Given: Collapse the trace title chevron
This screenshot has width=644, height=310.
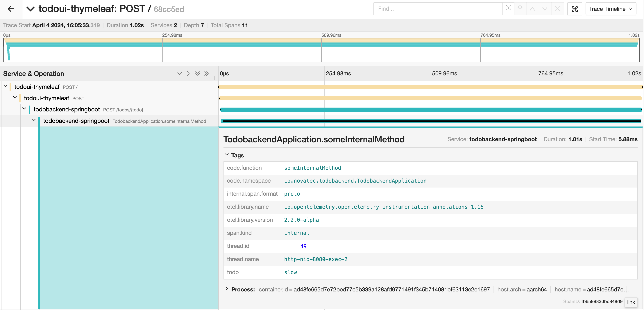Looking at the screenshot, I should [30, 9].
